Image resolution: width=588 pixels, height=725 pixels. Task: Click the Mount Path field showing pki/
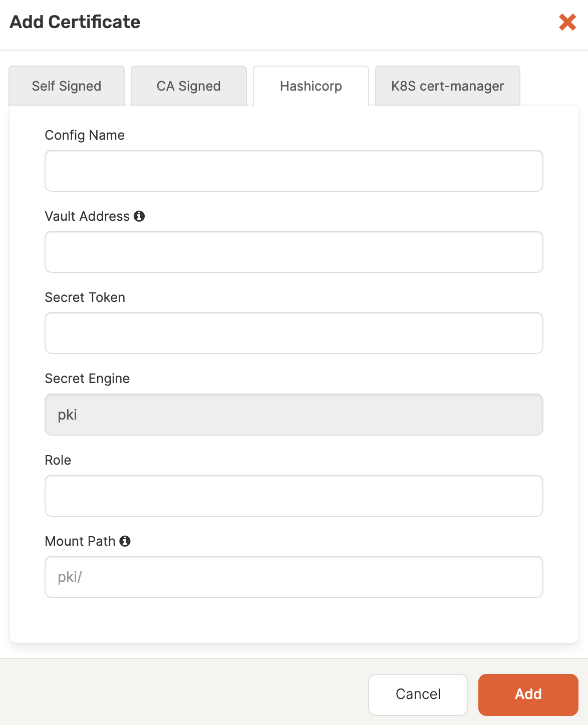293,577
